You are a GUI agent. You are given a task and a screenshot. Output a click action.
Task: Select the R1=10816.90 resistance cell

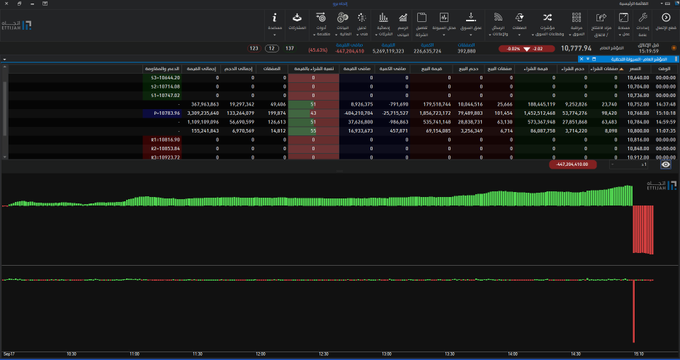pyautogui.click(x=162, y=140)
